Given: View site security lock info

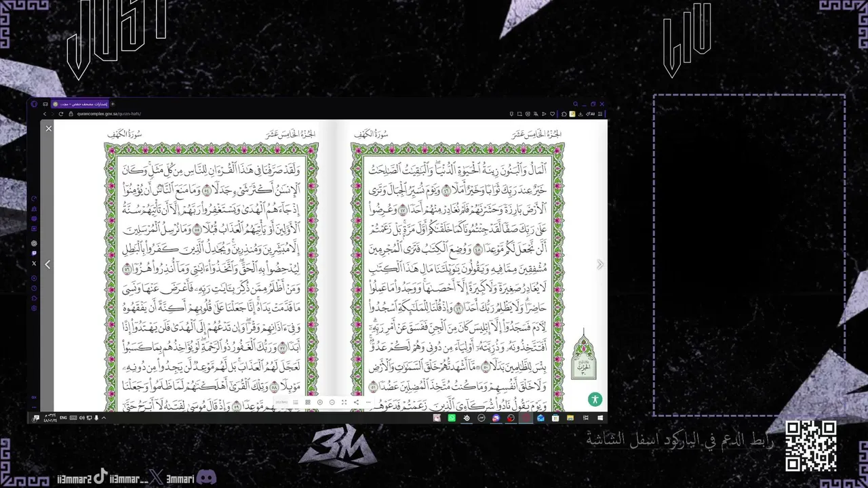Looking at the screenshot, I should pos(71,114).
